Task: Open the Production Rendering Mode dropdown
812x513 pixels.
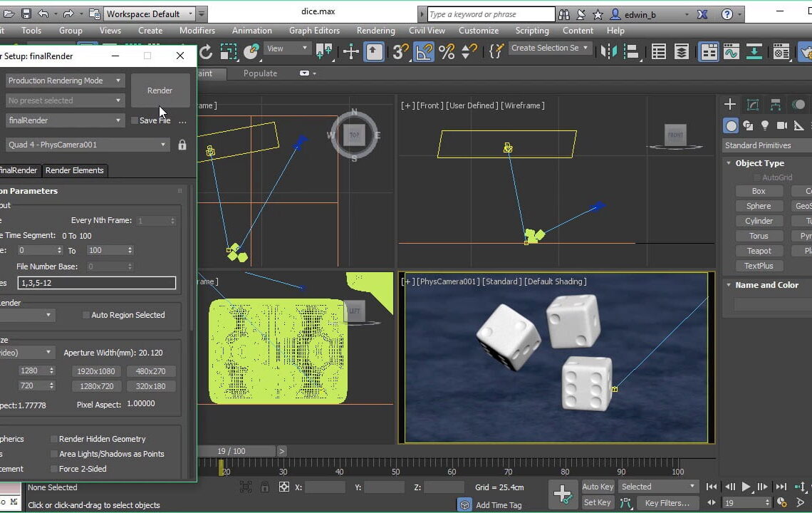Action: pyautogui.click(x=64, y=81)
